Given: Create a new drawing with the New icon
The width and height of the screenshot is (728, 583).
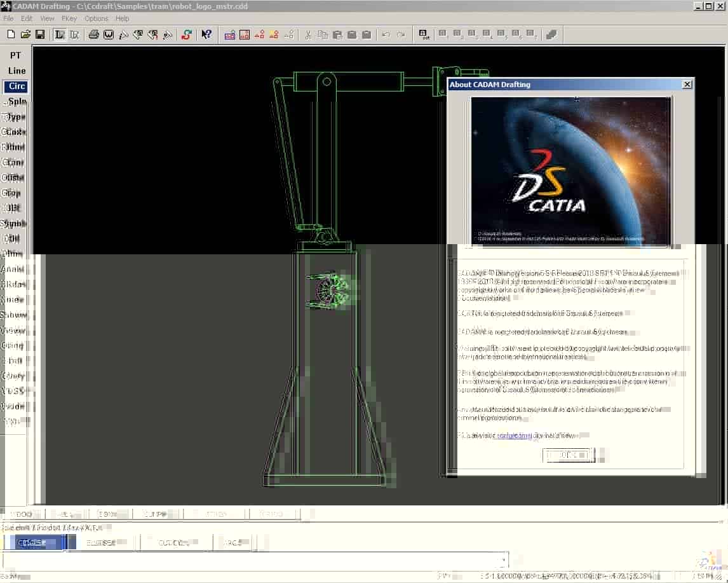Looking at the screenshot, I should 11,34.
